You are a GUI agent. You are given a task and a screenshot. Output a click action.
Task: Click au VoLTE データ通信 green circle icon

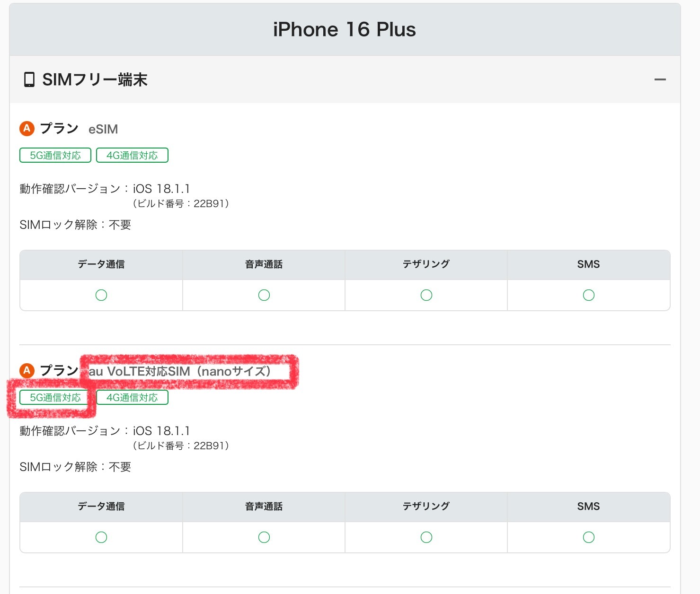[x=101, y=537]
